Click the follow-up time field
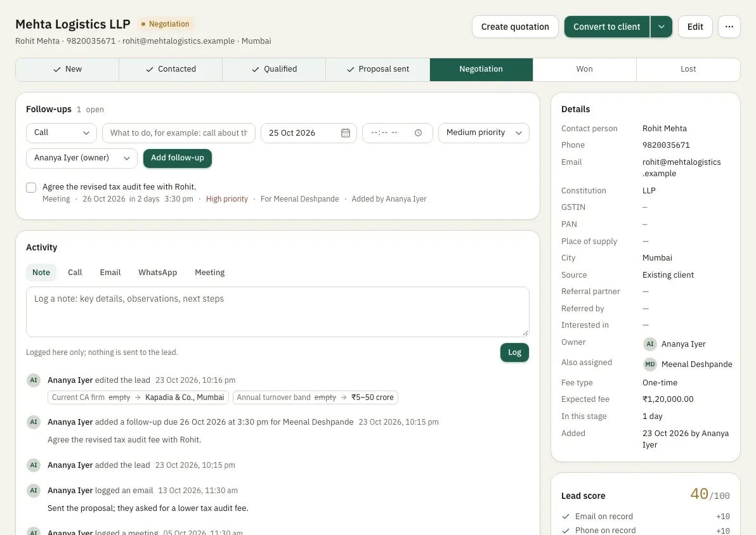This screenshot has height=535, width=756. pos(397,133)
